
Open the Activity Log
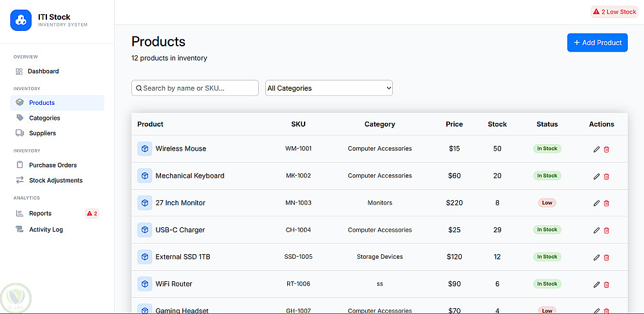coord(46,230)
